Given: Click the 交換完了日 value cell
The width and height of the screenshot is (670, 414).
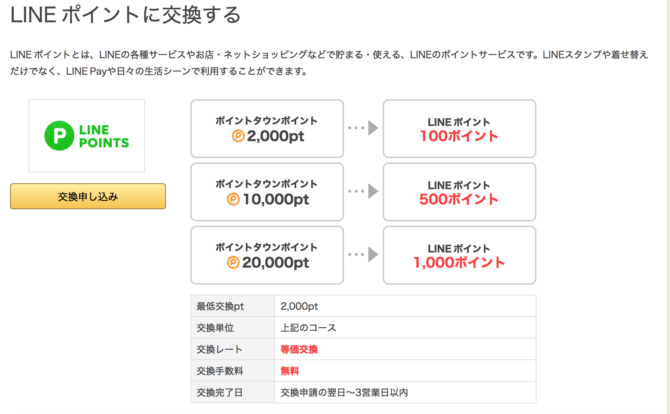Looking at the screenshot, I should (405, 392).
